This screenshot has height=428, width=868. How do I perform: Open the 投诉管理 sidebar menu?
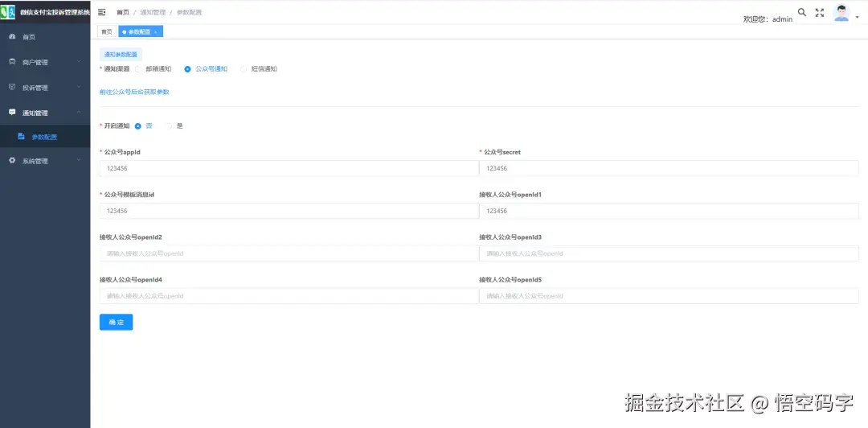pyautogui.click(x=45, y=88)
